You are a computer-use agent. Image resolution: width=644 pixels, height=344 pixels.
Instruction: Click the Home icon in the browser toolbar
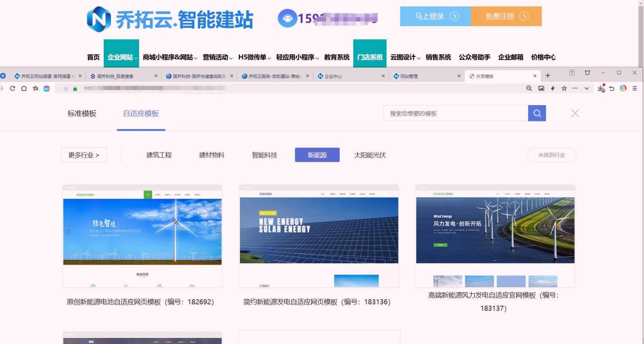click(24, 88)
